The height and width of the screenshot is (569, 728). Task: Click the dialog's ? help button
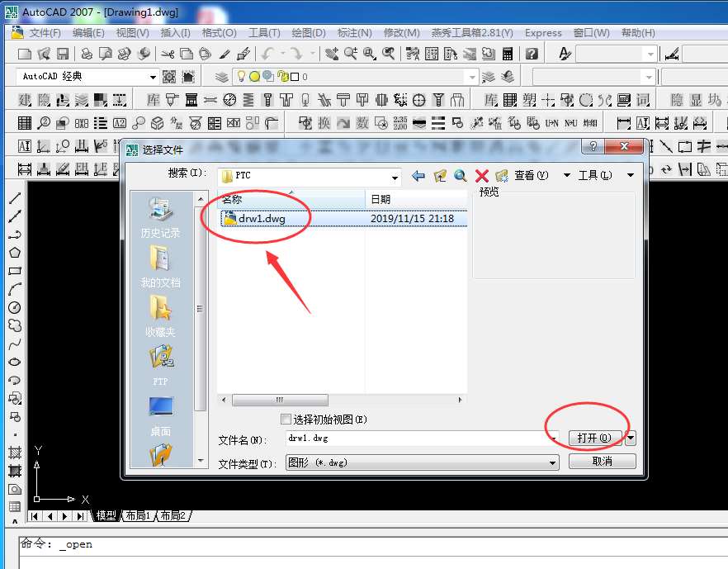pyautogui.click(x=593, y=146)
